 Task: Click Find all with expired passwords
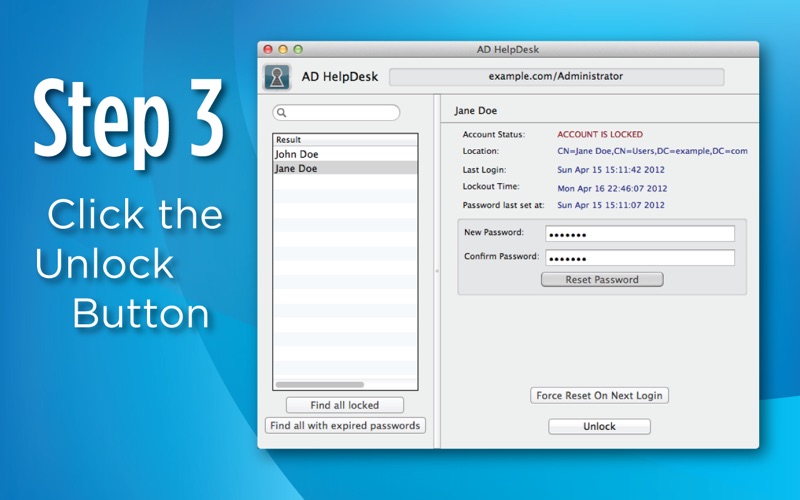(345, 426)
